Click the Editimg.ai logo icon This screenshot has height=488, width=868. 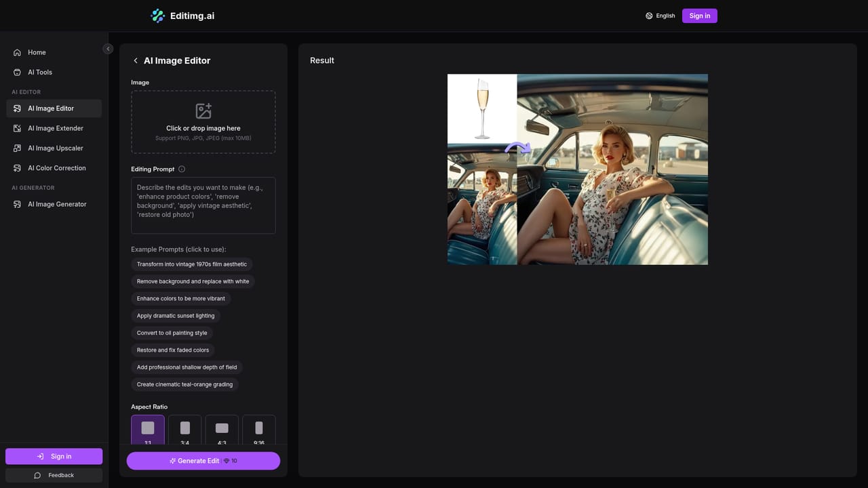[158, 16]
